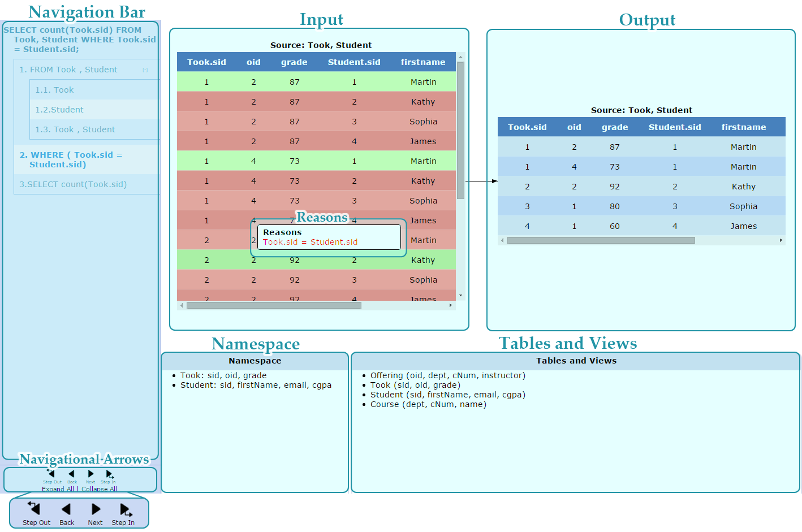Click Sophia in Input row with grade 73
The image size is (802, 532).
coord(423,201)
